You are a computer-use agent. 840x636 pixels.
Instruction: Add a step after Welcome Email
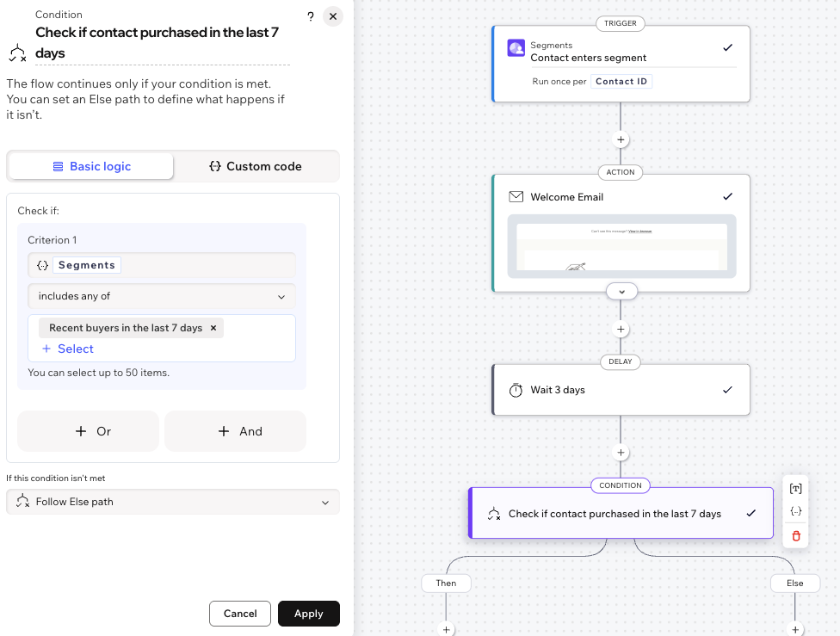pos(621,330)
